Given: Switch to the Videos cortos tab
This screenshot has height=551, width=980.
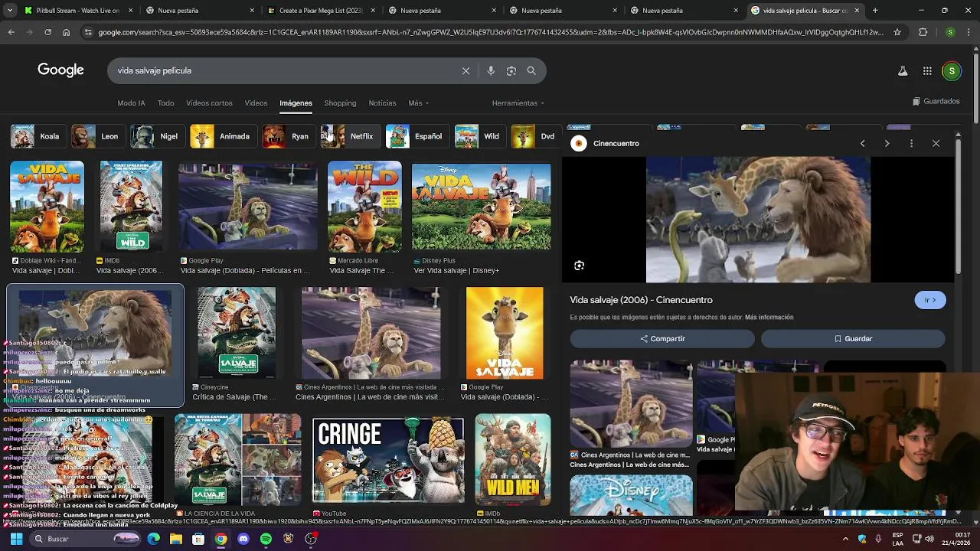Looking at the screenshot, I should 209,103.
